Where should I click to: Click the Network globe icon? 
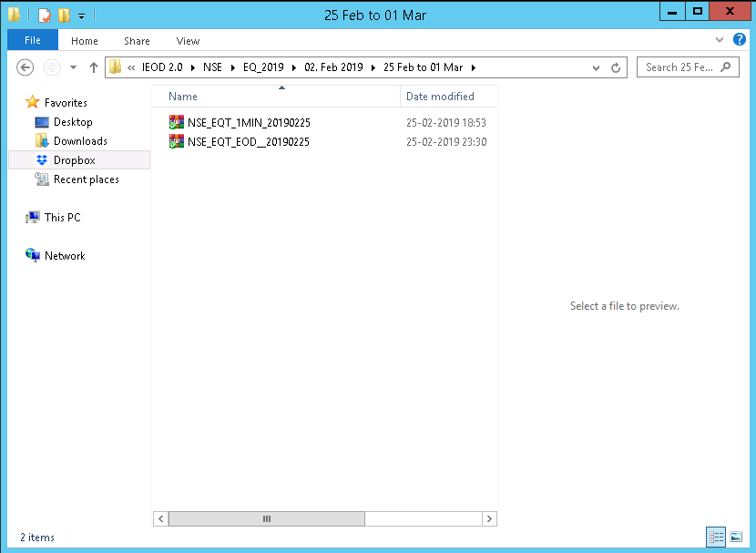[x=33, y=255]
